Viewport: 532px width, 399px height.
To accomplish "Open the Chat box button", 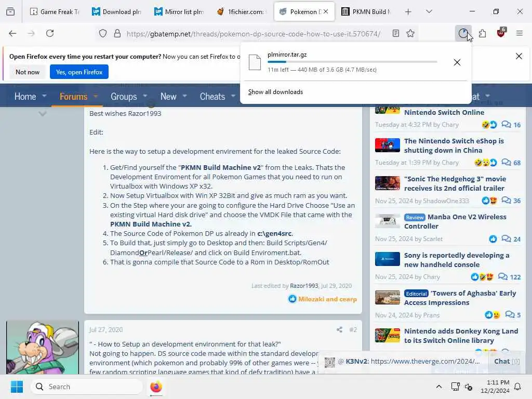I will pyautogui.click(x=507, y=362).
